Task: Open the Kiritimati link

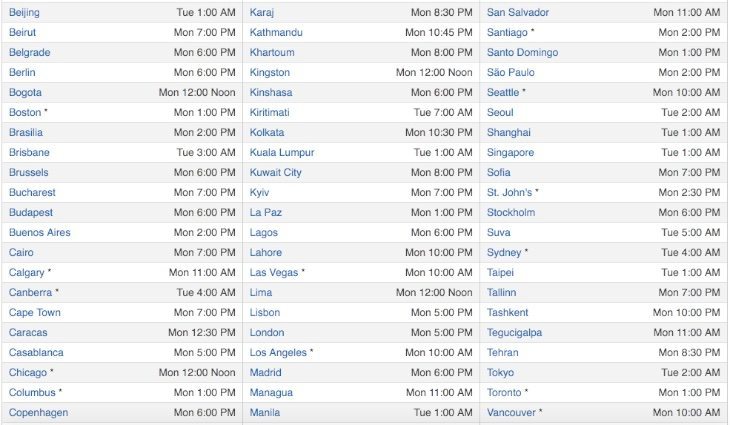Action: click(270, 113)
